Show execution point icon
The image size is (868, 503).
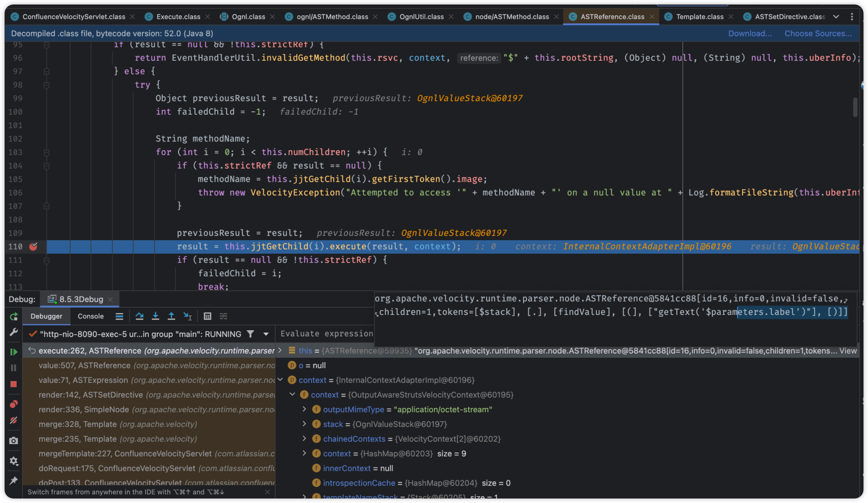click(x=119, y=316)
